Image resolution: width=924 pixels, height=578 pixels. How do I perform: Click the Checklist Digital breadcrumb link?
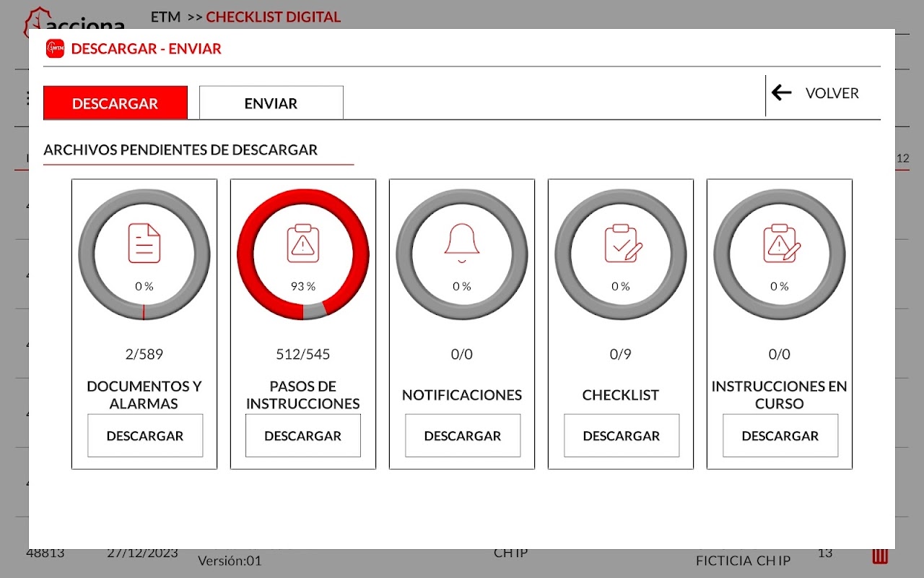[274, 17]
